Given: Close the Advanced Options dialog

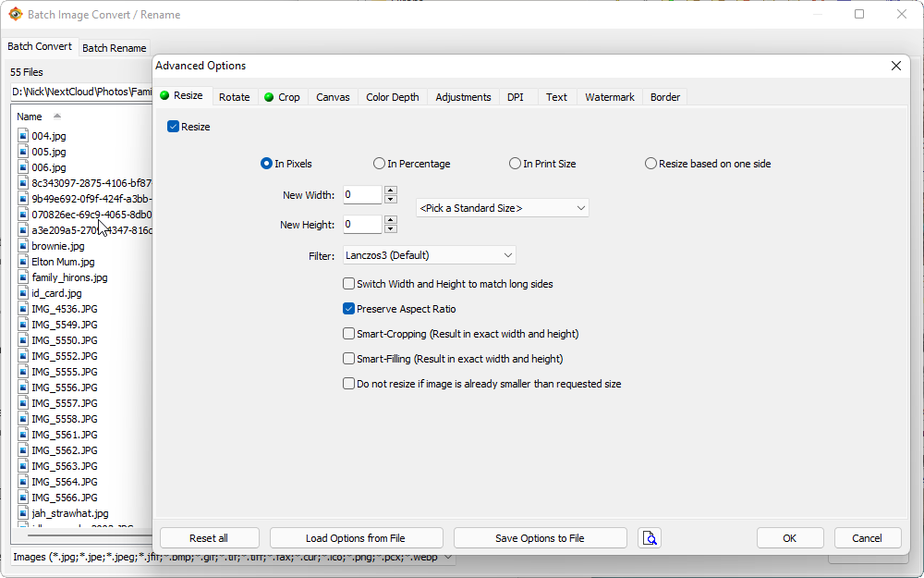Looking at the screenshot, I should 895,66.
